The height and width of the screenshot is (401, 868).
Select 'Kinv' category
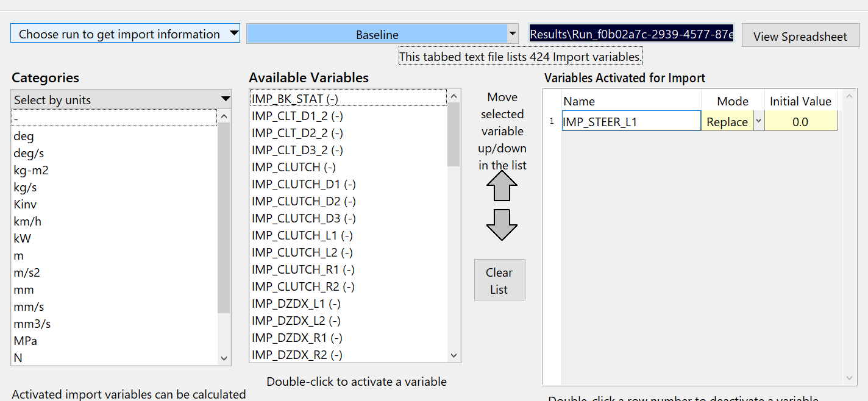114,204
